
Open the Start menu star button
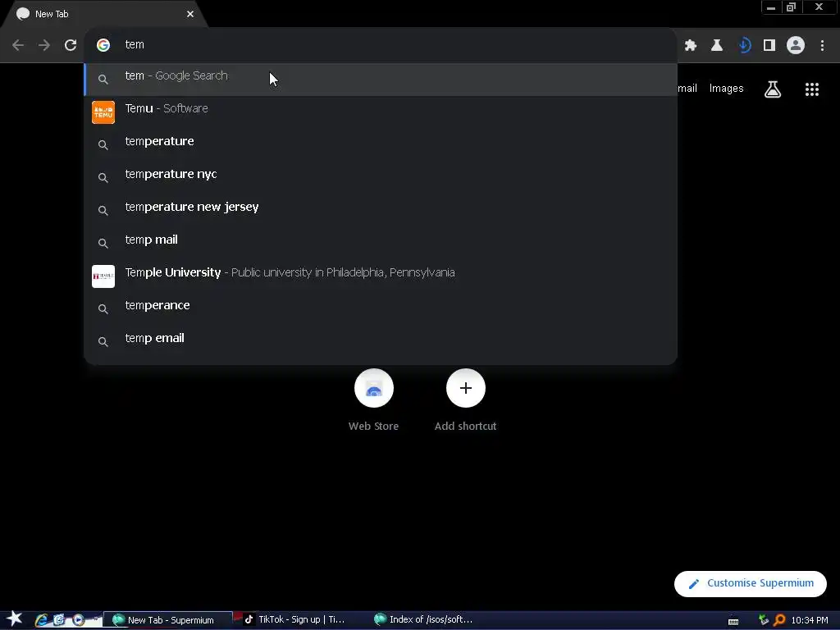point(15,619)
